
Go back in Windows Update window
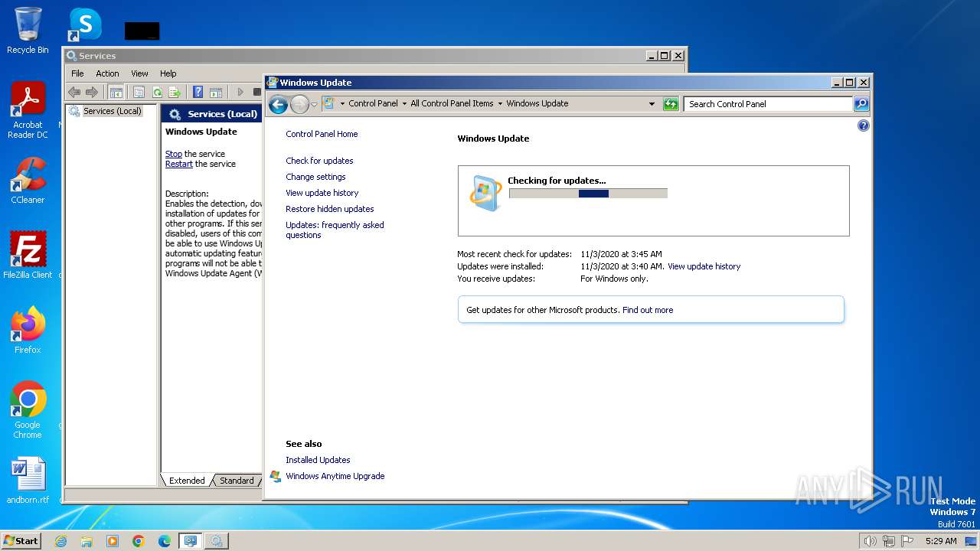[x=278, y=104]
